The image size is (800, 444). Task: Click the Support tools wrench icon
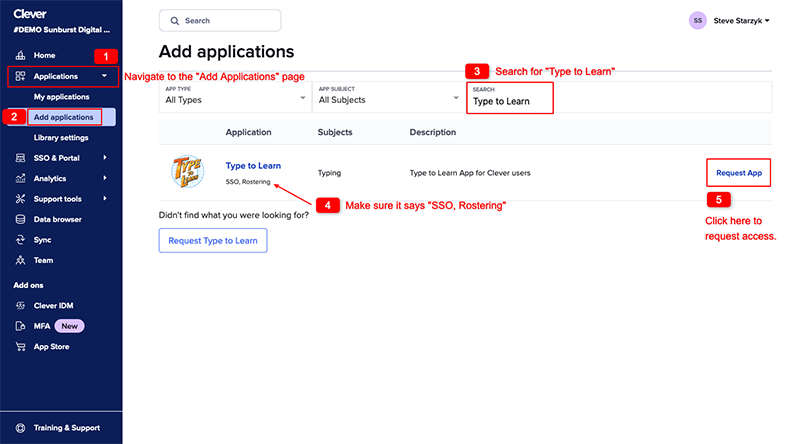[x=20, y=199]
